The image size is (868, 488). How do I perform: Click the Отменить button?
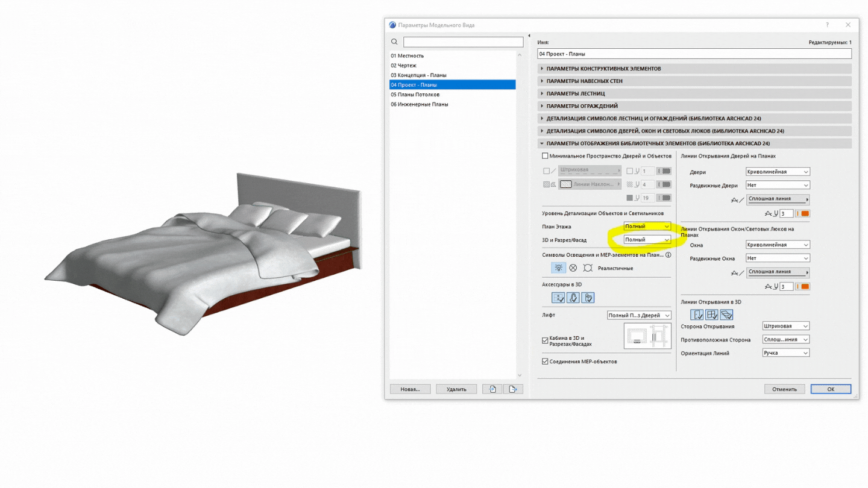coord(784,389)
